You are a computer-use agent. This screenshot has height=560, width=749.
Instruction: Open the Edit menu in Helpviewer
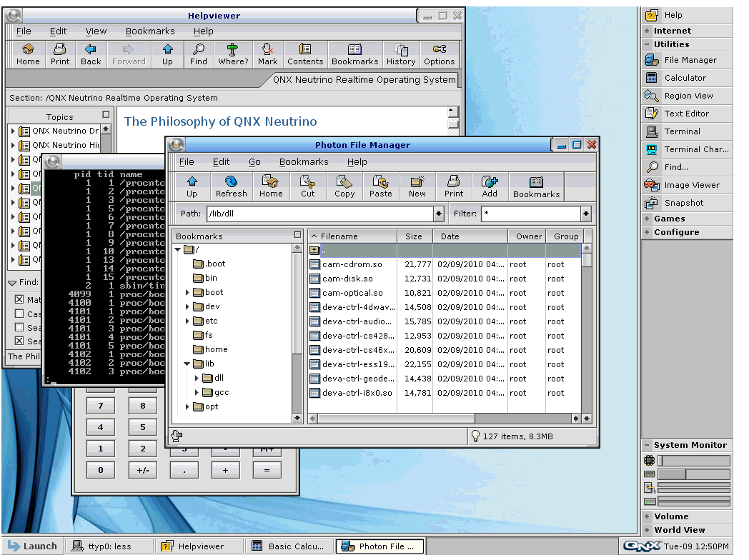point(59,31)
